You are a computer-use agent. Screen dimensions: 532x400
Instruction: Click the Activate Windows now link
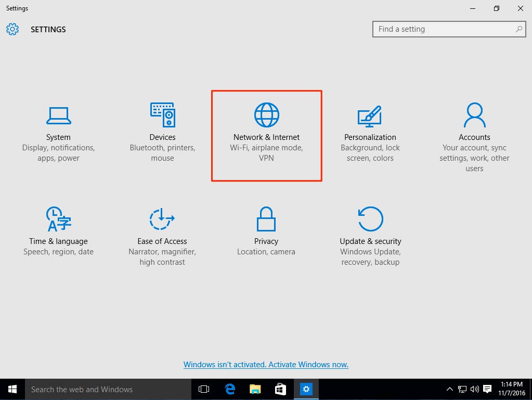pos(266,365)
